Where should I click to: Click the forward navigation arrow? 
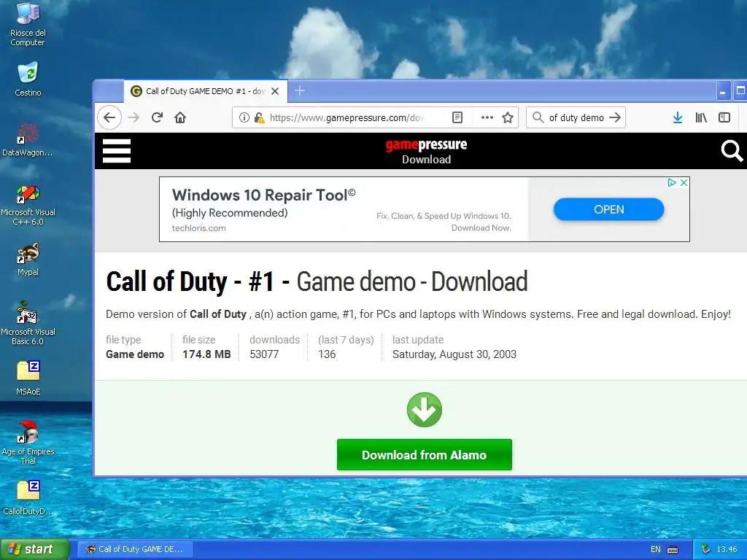point(134,117)
